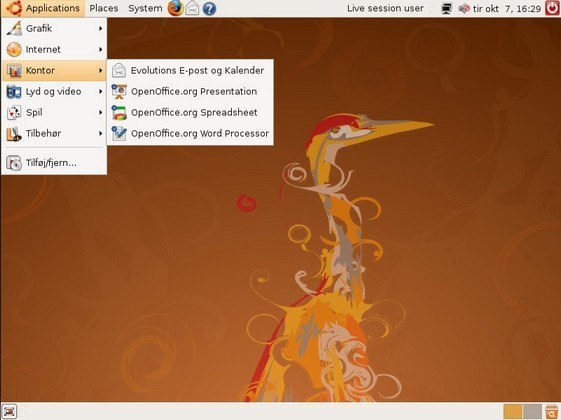Launch Firefox from the top panel
561x420 pixels.
point(176,8)
